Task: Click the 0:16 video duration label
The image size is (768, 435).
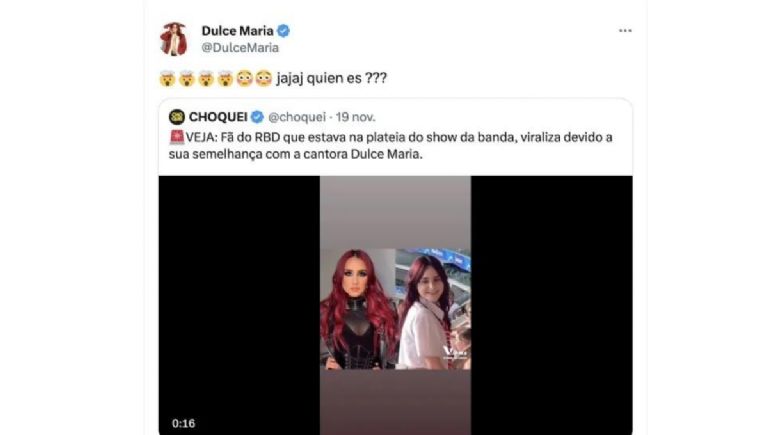Action: click(184, 423)
